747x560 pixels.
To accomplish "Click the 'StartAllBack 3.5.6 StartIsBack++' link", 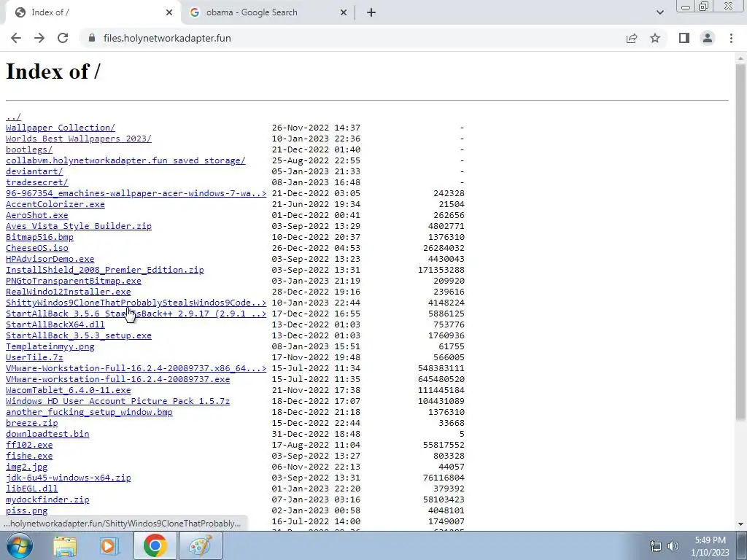I will [x=136, y=314].
